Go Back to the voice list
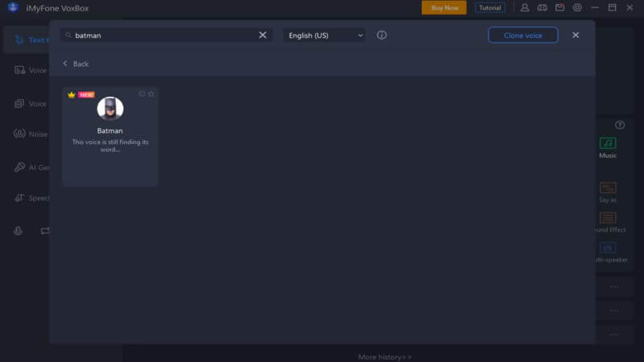 pyautogui.click(x=76, y=64)
